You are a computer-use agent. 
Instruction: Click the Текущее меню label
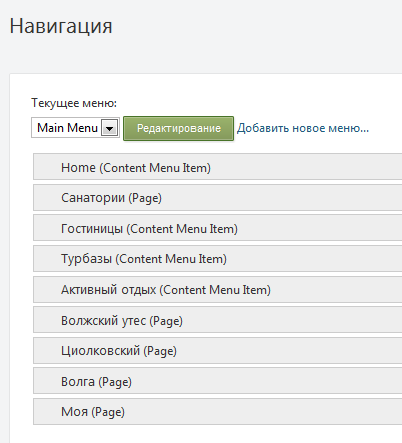click(74, 103)
